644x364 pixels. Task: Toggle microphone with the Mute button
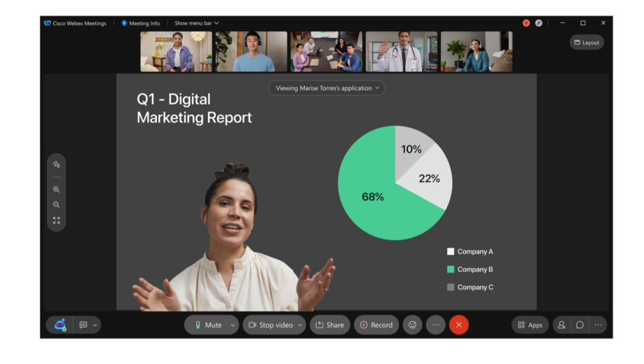coord(207,325)
